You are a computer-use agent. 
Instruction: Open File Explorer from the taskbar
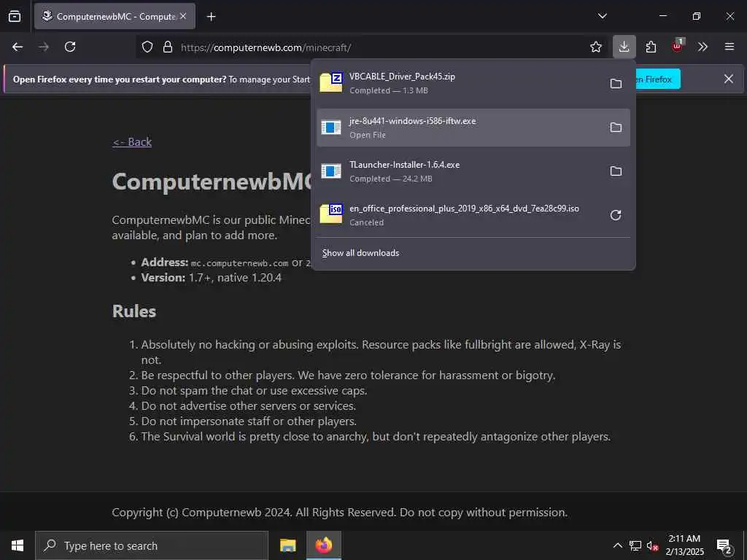click(287, 545)
